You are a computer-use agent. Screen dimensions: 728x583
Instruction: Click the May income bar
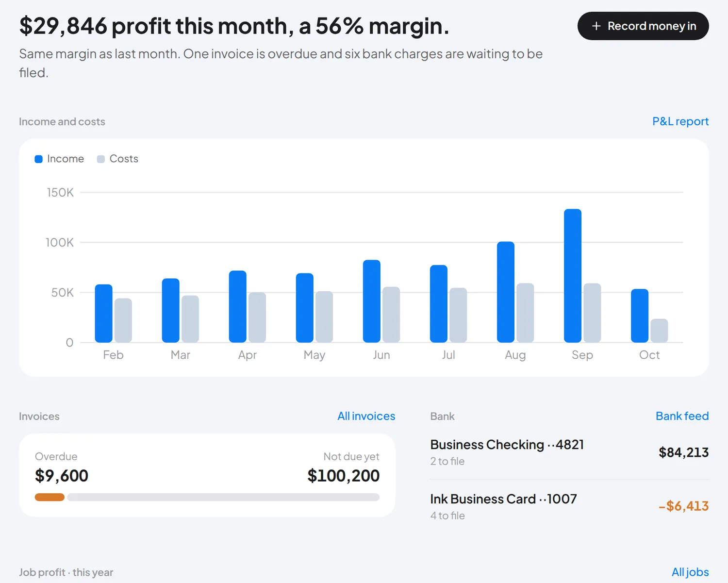305,308
